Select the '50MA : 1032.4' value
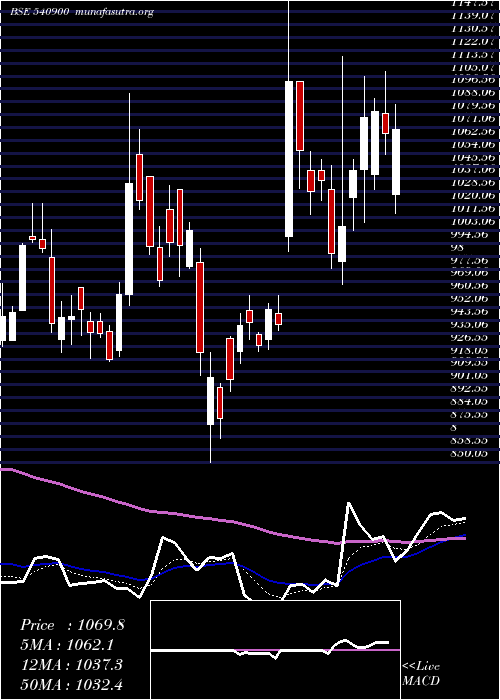The height and width of the screenshot is (700, 500). [x=72, y=684]
